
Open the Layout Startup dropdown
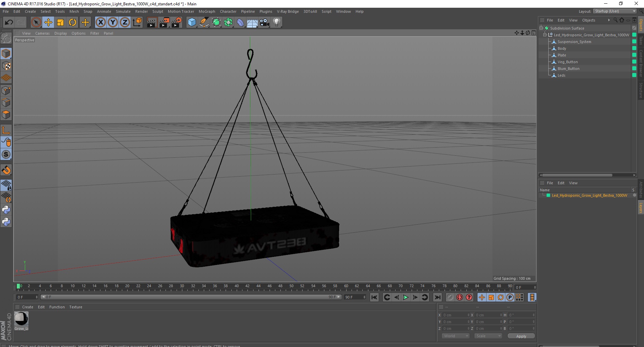(615, 11)
